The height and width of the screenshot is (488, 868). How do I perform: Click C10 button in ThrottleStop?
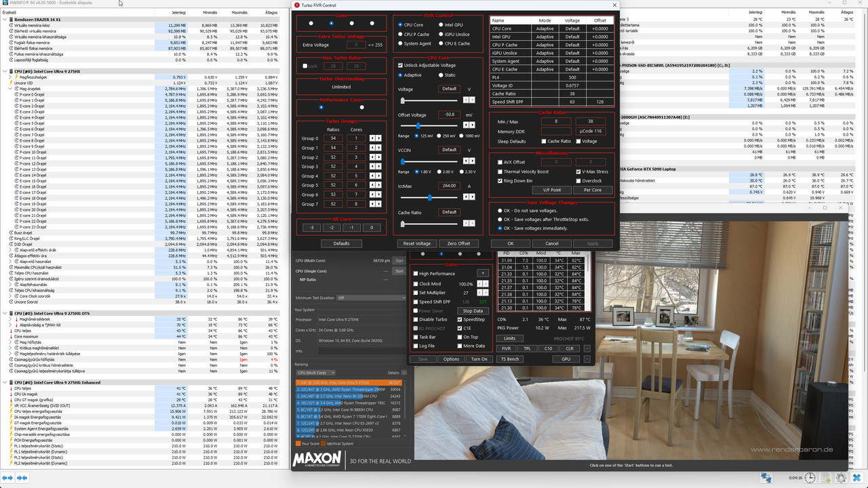[549, 348]
